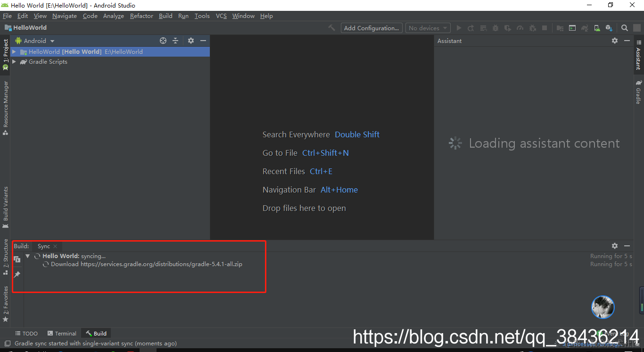Open the Tools menu
The height and width of the screenshot is (352, 644).
pyautogui.click(x=202, y=16)
